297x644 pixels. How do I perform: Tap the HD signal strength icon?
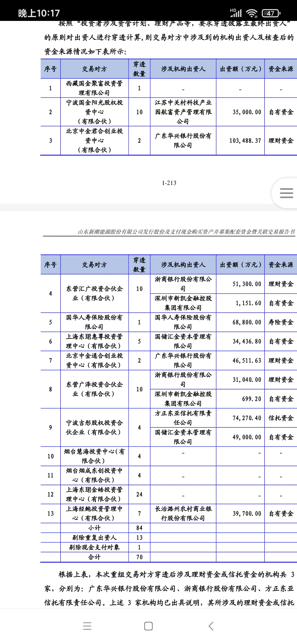(236, 13)
